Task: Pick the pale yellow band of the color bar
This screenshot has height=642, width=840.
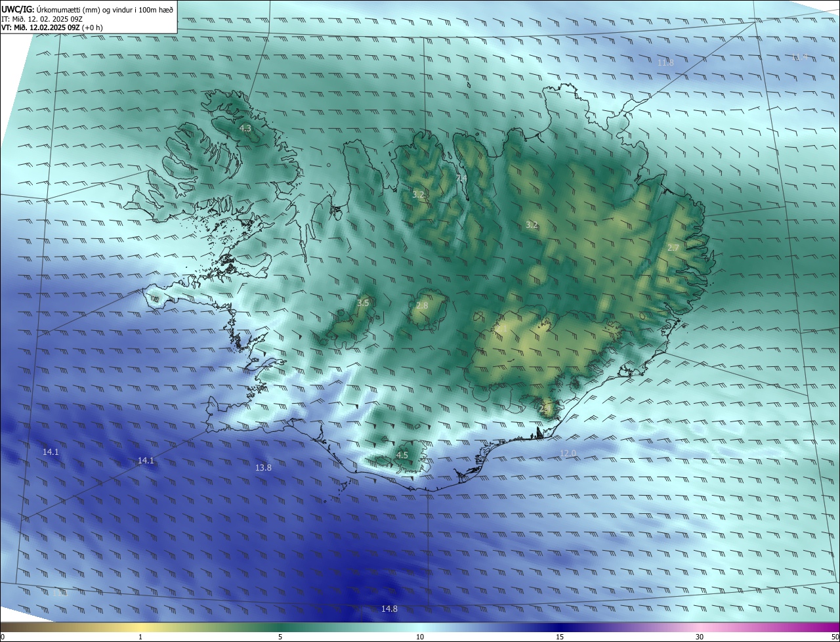Action: (x=140, y=627)
